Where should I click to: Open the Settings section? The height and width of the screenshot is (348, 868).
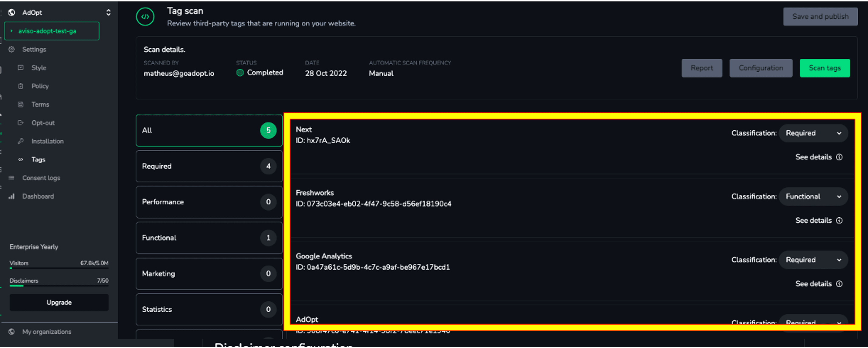coord(34,49)
